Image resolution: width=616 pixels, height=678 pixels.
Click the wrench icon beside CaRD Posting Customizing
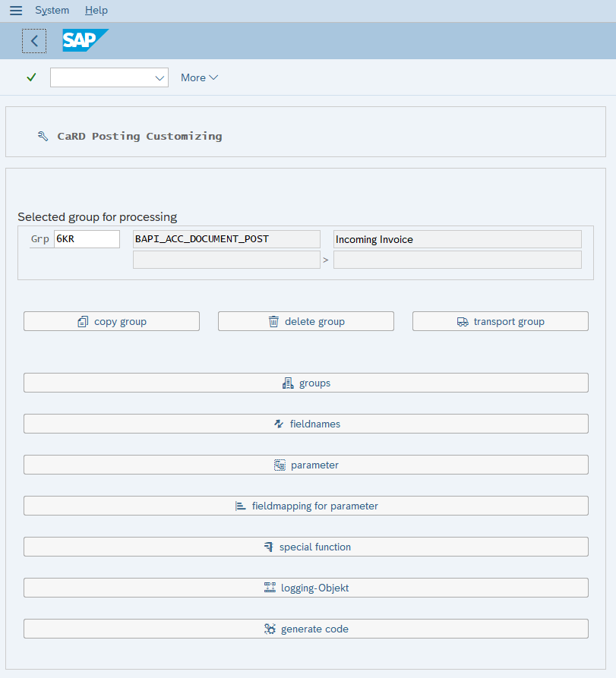tap(43, 136)
